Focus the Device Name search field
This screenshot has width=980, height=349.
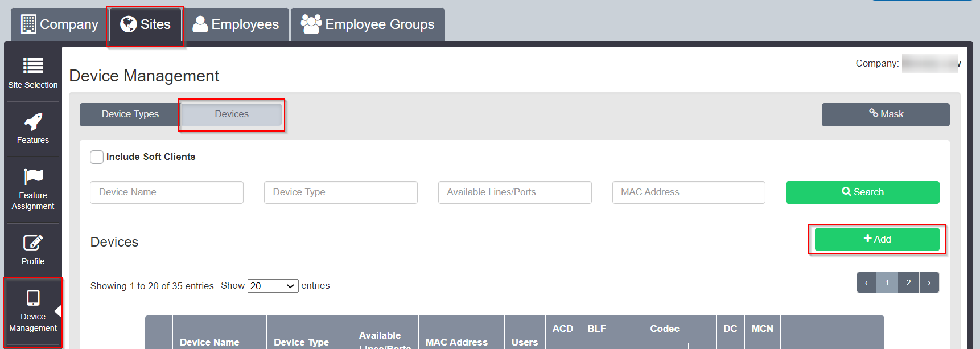167,192
